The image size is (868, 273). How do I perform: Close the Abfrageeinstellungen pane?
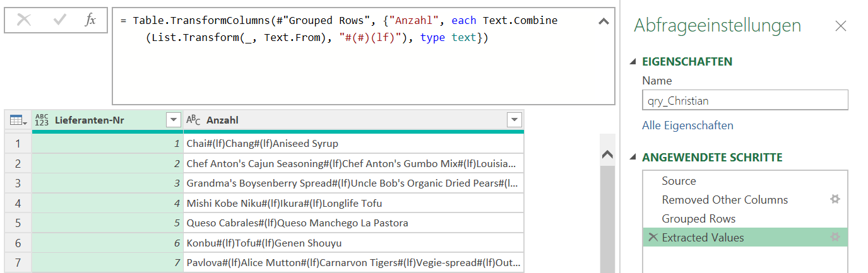click(840, 26)
